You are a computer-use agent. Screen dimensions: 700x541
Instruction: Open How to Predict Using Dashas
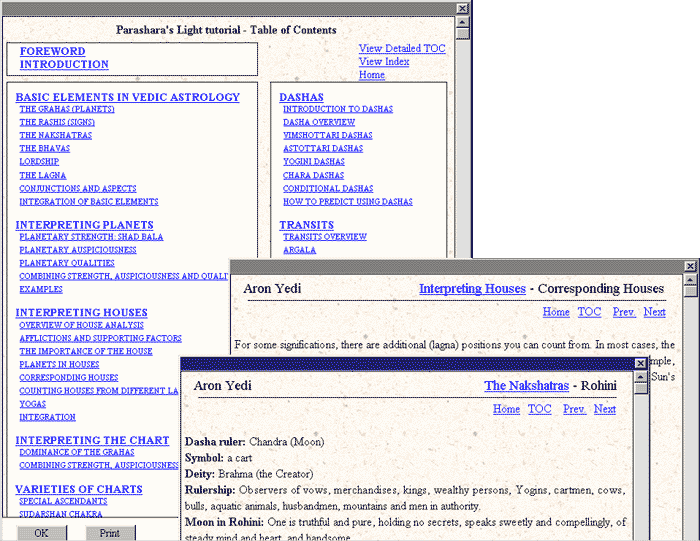(x=348, y=201)
